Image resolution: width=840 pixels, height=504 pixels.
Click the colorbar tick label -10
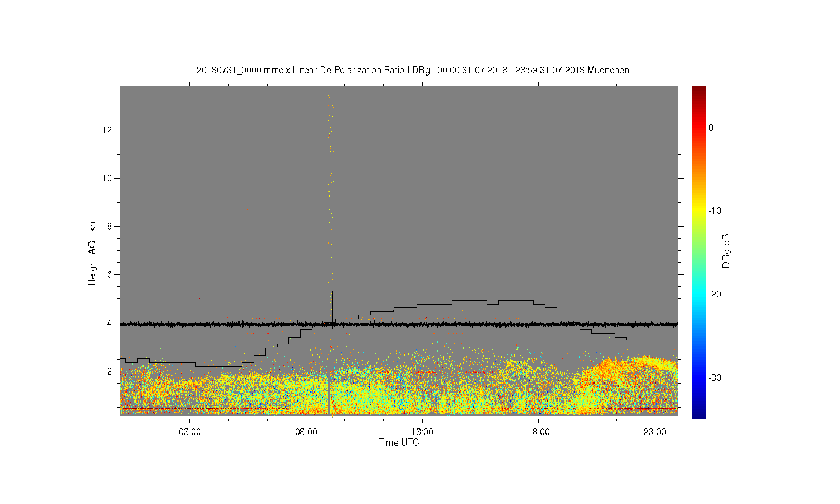[715, 211]
